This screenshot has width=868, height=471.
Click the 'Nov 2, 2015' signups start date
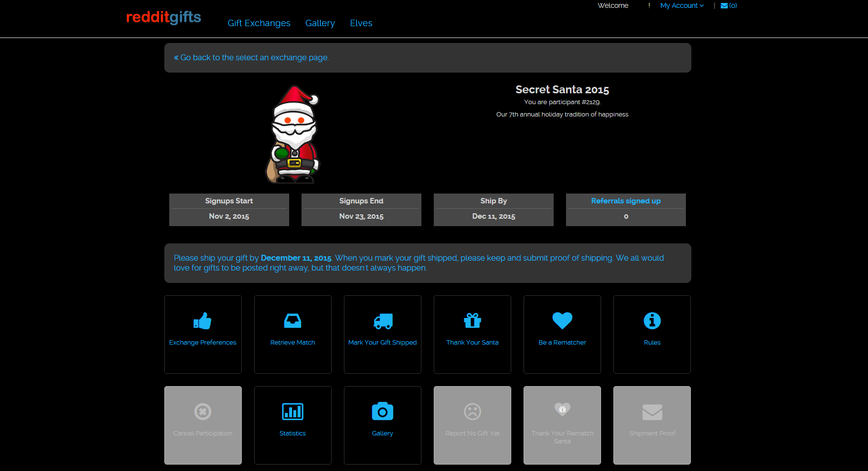click(229, 216)
